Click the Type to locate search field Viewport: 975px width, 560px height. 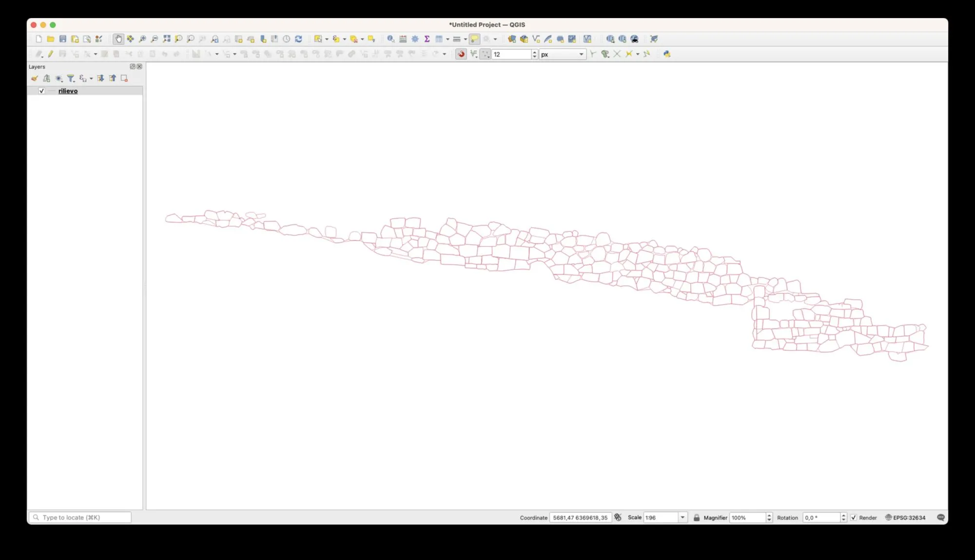coord(80,518)
